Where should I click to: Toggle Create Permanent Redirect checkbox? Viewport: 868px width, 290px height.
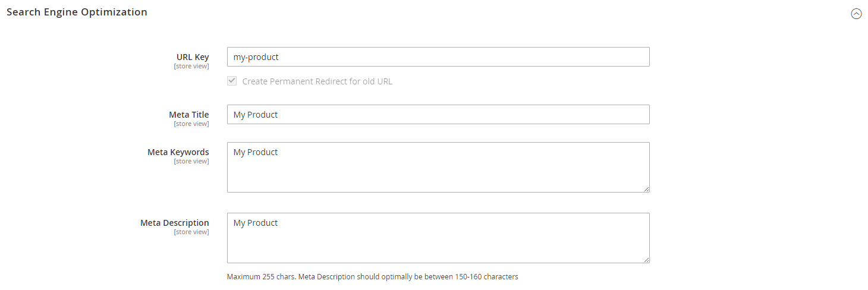[x=232, y=81]
